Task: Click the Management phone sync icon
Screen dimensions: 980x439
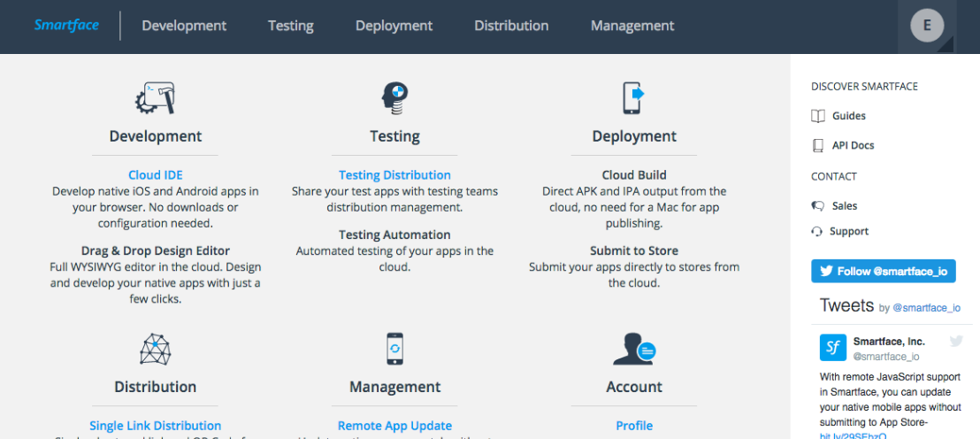Action: (x=394, y=349)
